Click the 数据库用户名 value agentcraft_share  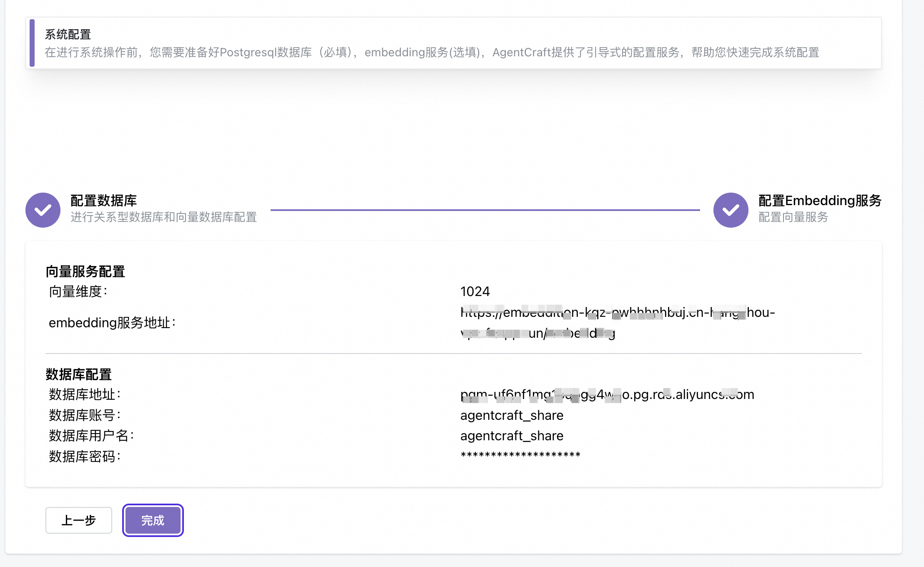pos(512,436)
